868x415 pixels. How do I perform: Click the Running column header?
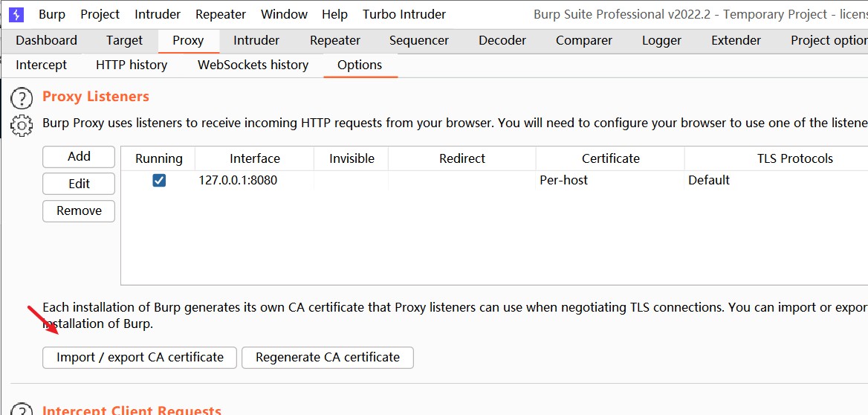(x=158, y=158)
